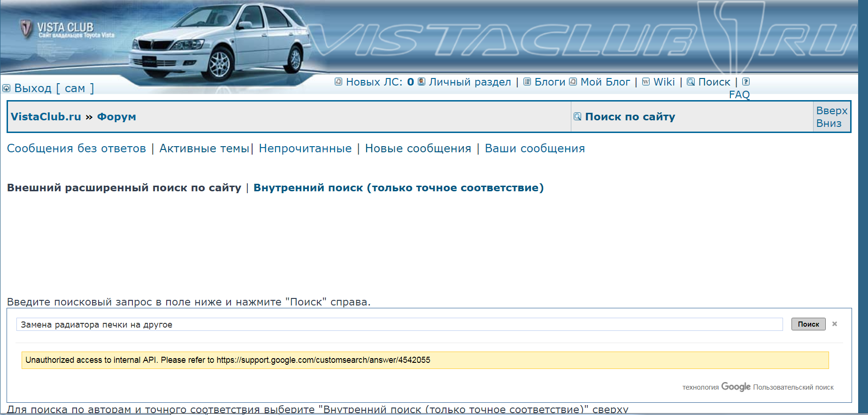The image size is (868, 415).
Task: Switch to Внутренний поиск (только точное соответствие)
Action: tap(398, 188)
